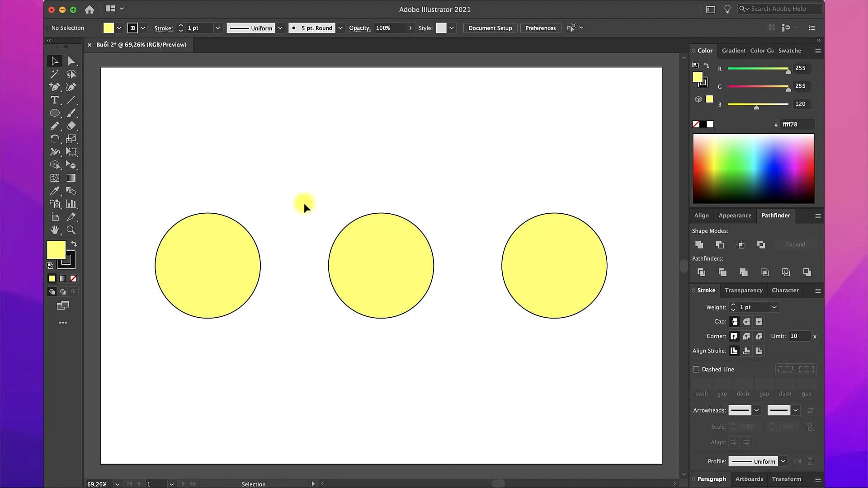The width and height of the screenshot is (868, 488).
Task: Click the Document Setup button
Action: (490, 28)
